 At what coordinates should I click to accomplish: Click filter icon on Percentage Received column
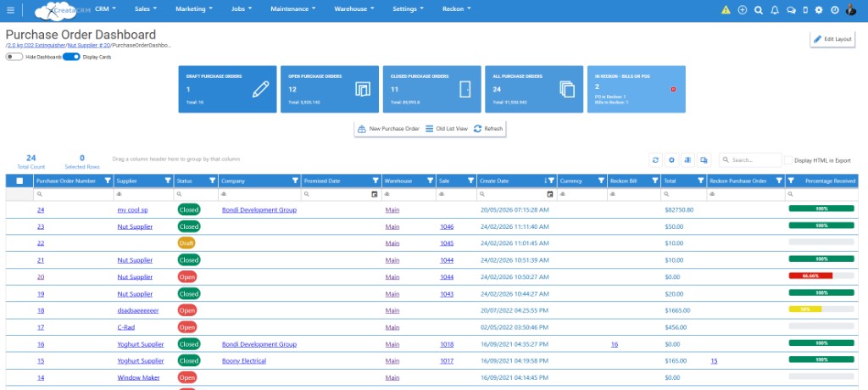pos(791,181)
